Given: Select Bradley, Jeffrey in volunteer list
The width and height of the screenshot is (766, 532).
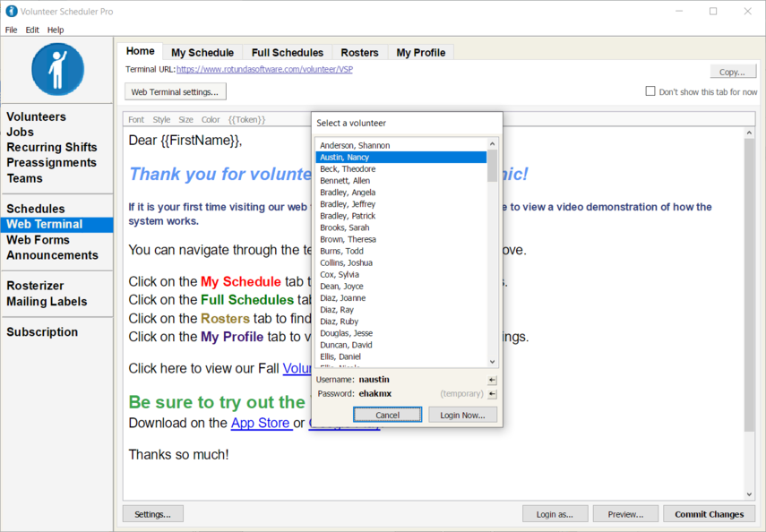Looking at the screenshot, I should point(401,204).
